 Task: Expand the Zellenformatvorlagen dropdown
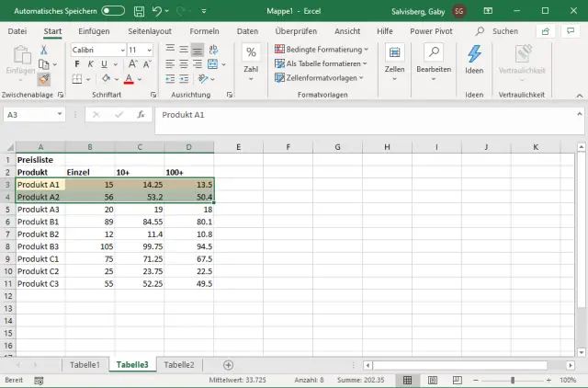[318, 78]
